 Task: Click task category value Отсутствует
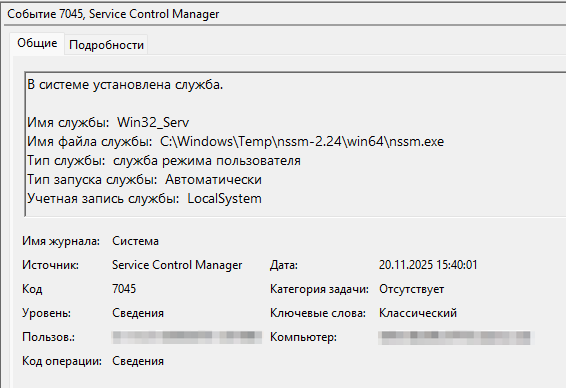pyautogui.click(x=412, y=289)
